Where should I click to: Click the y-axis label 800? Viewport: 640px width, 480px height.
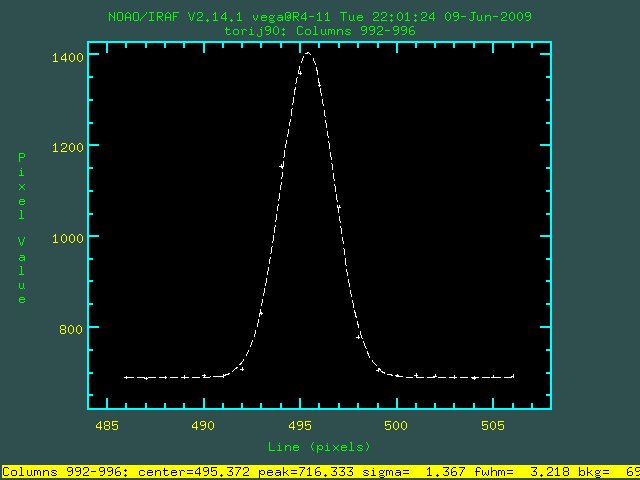[x=71, y=329]
